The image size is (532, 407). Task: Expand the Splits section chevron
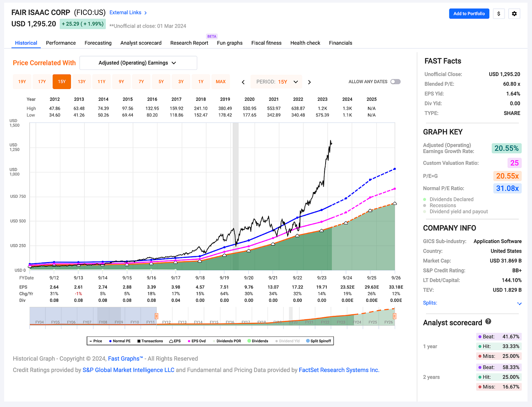[519, 303]
